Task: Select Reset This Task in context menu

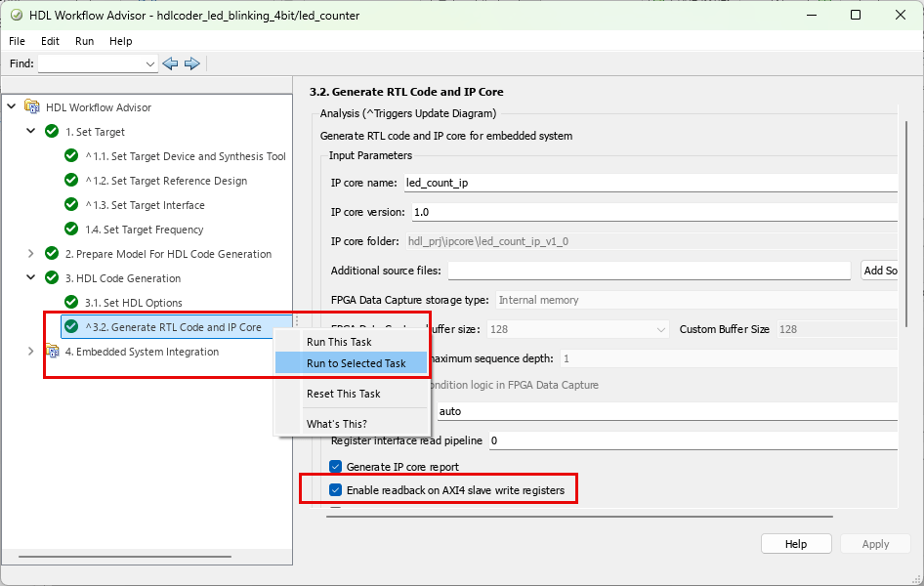Action: pos(343,394)
